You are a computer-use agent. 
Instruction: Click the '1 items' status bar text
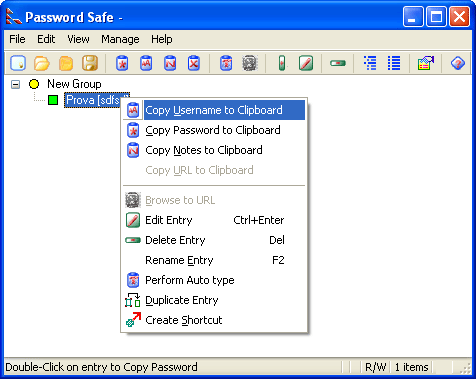(x=411, y=367)
